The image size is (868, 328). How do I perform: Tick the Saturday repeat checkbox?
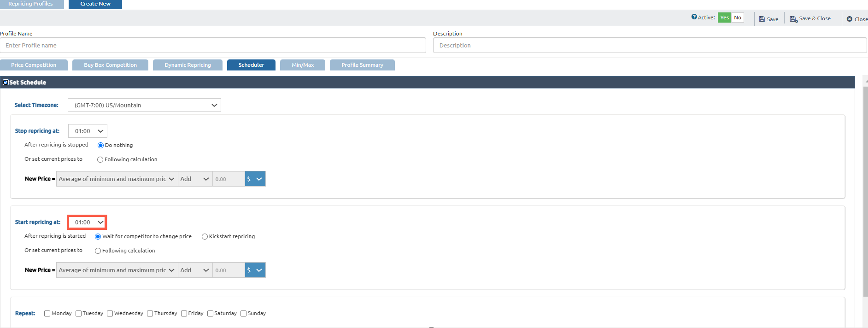(210, 314)
